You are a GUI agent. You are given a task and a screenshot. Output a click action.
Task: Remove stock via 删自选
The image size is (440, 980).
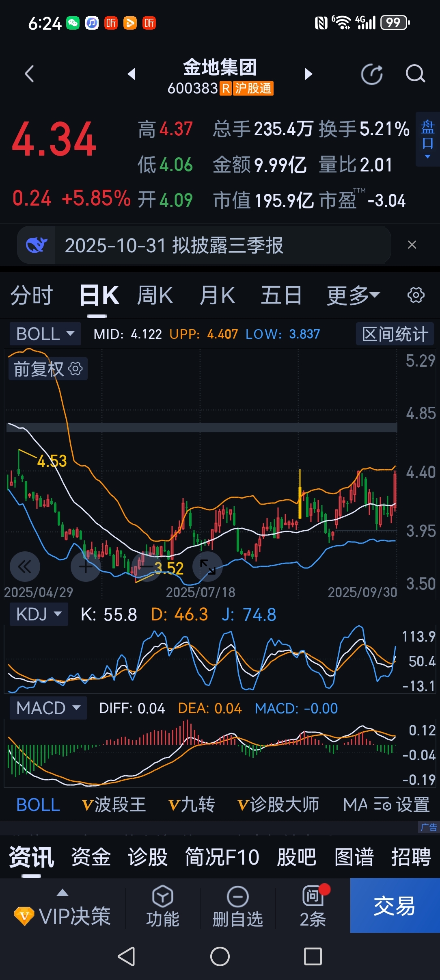coord(238,907)
